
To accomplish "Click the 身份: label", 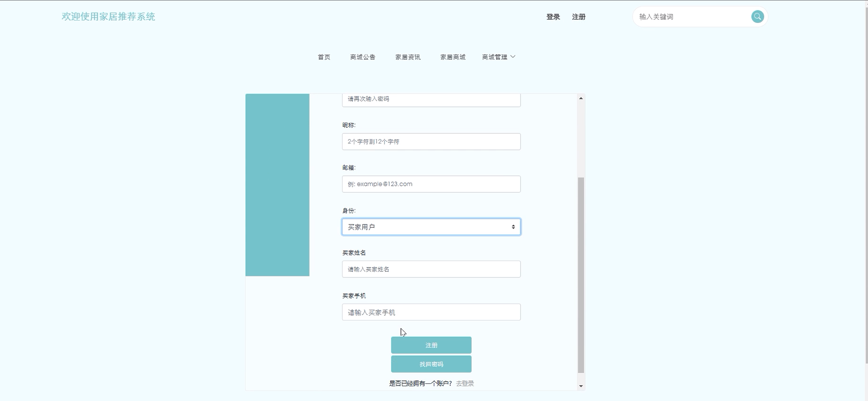I will (x=349, y=210).
